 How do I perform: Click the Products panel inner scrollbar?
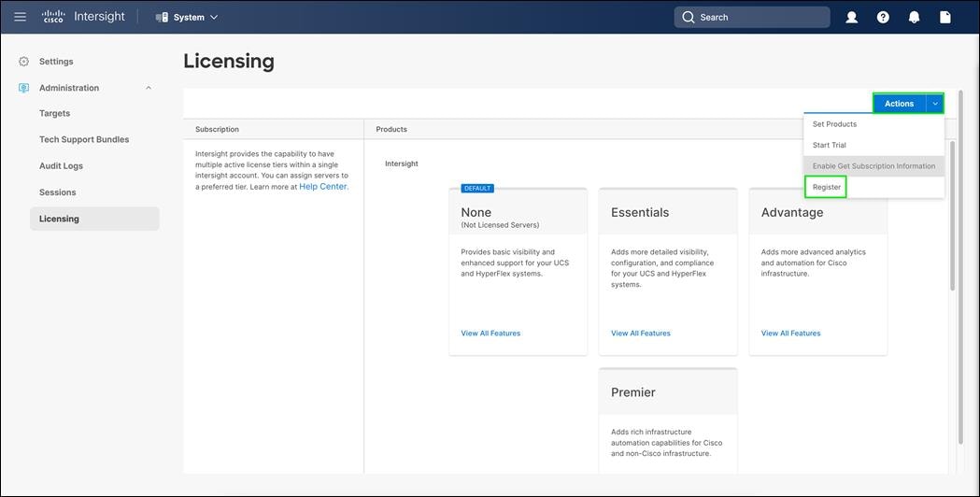coord(953,216)
